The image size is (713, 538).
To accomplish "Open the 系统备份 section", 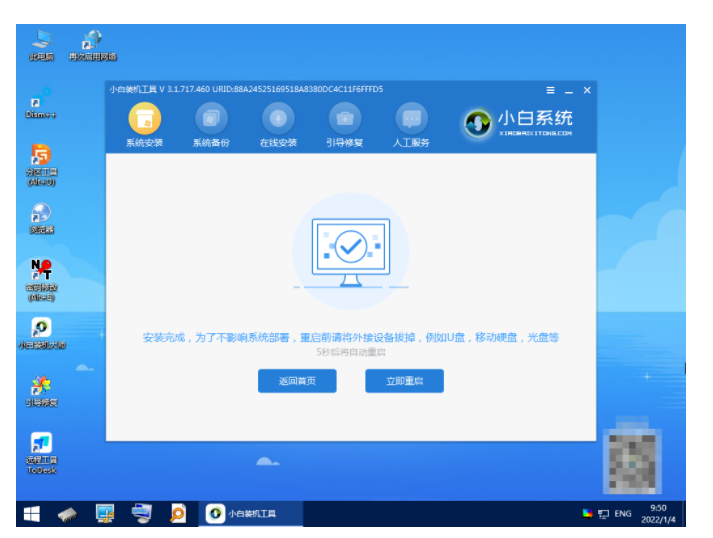I will pyautogui.click(x=211, y=119).
